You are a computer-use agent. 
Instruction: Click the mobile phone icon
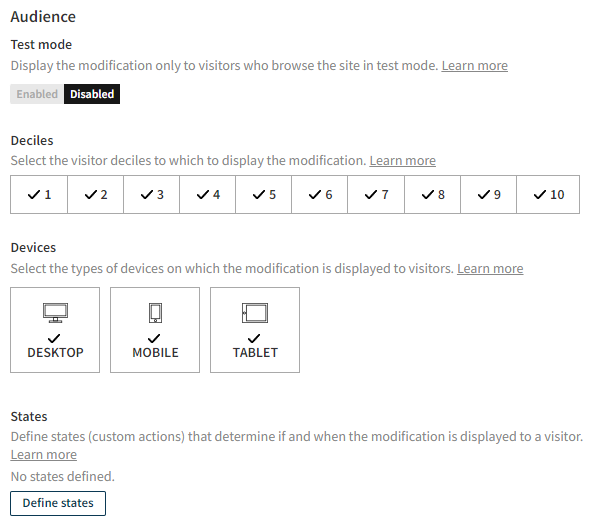pos(155,313)
